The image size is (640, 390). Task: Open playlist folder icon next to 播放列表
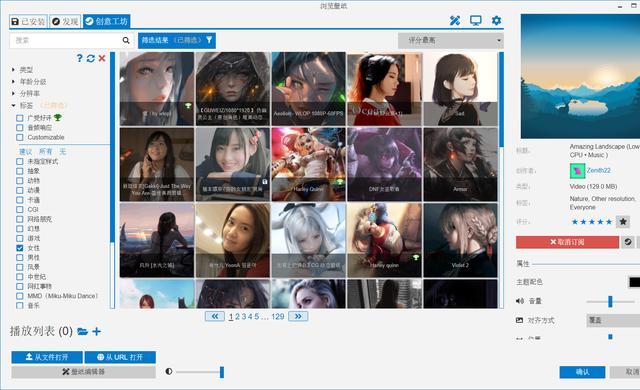click(82, 331)
